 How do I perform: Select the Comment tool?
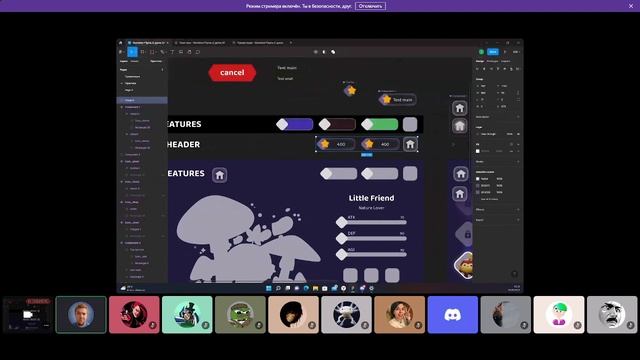[198, 52]
